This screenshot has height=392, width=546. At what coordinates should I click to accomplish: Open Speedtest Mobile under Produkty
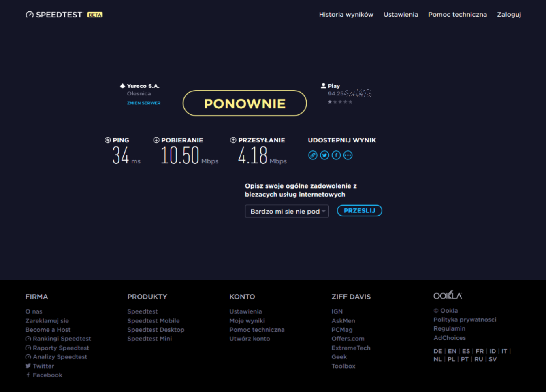(x=153, y=321)
